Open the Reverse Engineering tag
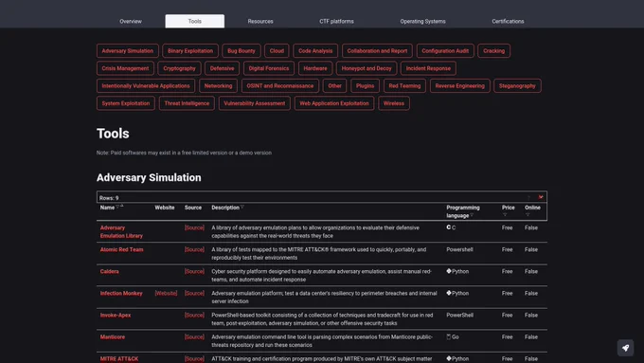Image resolution: width=644 pixels, height=363 pixels. (x=459, y=86)
